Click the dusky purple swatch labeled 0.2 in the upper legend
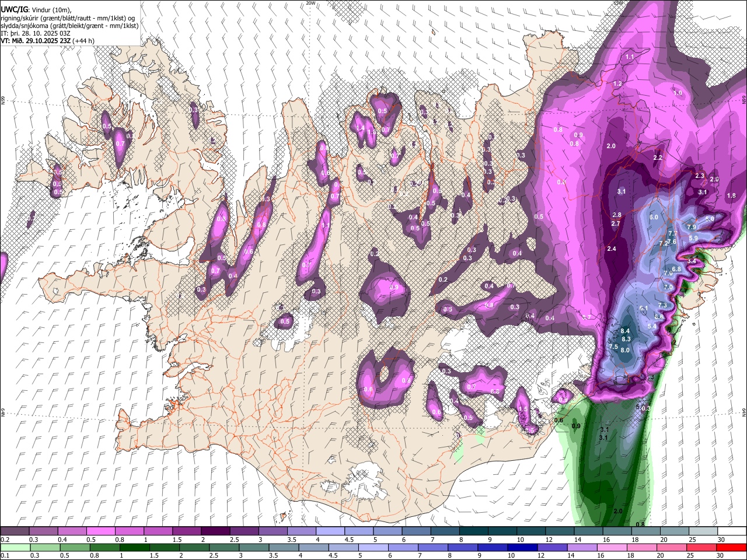 pos(15,531)
